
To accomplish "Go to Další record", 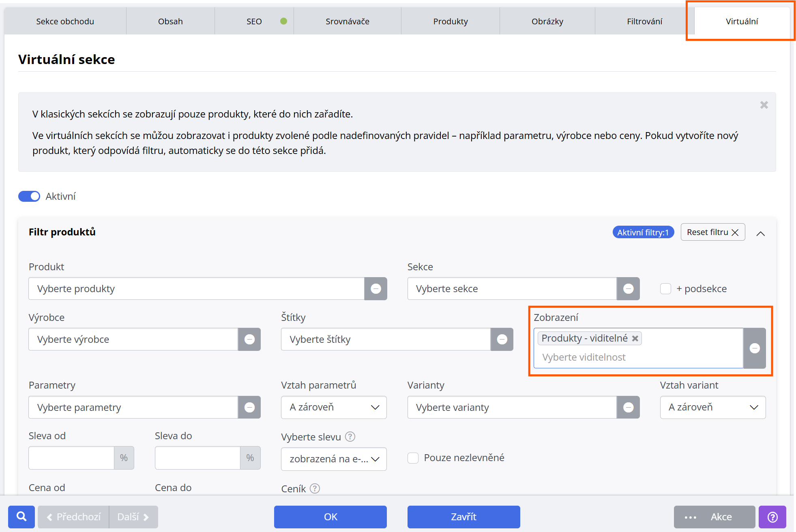I will tap(133, 517).
